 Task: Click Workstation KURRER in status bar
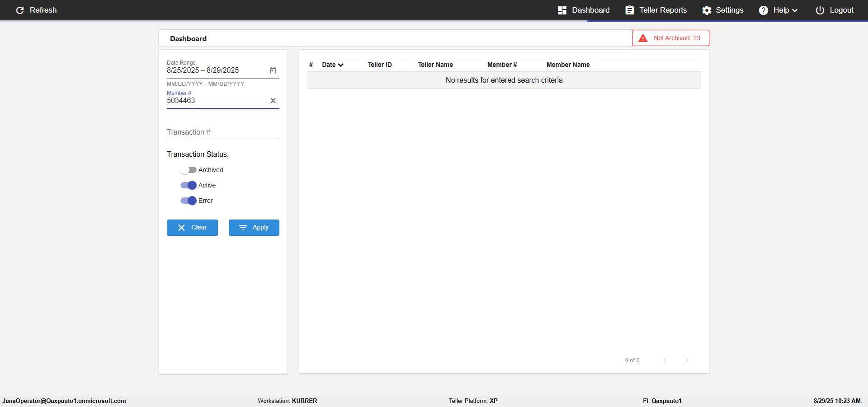(x=288, y=401)
